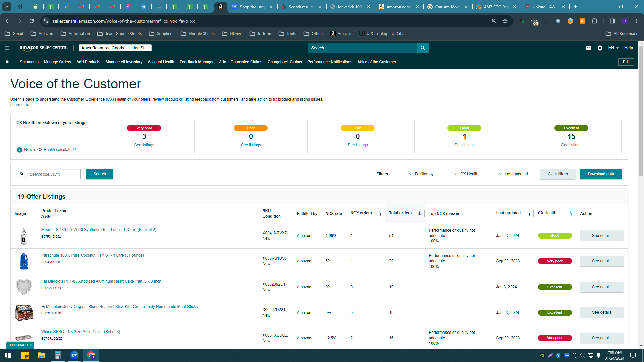Viewport: 644px width, 362px height.
Task: Open the Chrome three-dot menu
Action: pyautogui.click(x=637, y=21)
